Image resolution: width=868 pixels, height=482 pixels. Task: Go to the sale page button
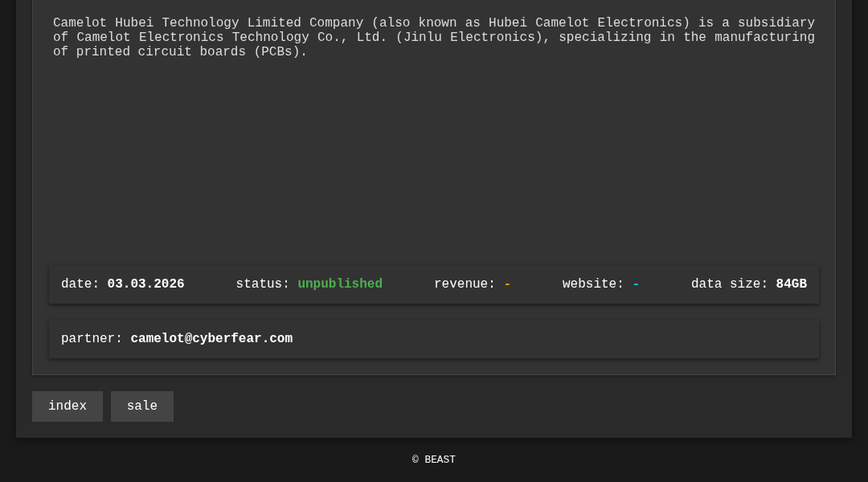pyautogui.click(x=142, y=406)
